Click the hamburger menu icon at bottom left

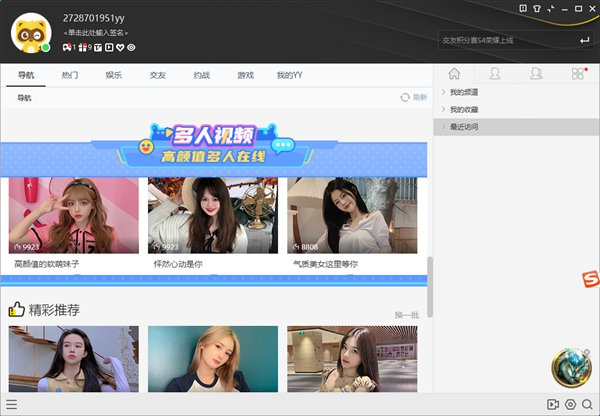coord(11,405)
